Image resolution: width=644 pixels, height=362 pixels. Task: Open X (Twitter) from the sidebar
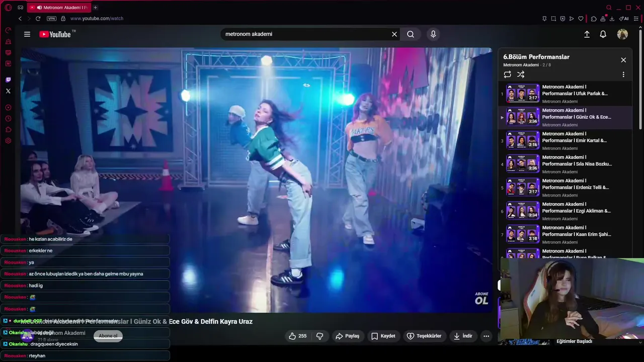8,91
